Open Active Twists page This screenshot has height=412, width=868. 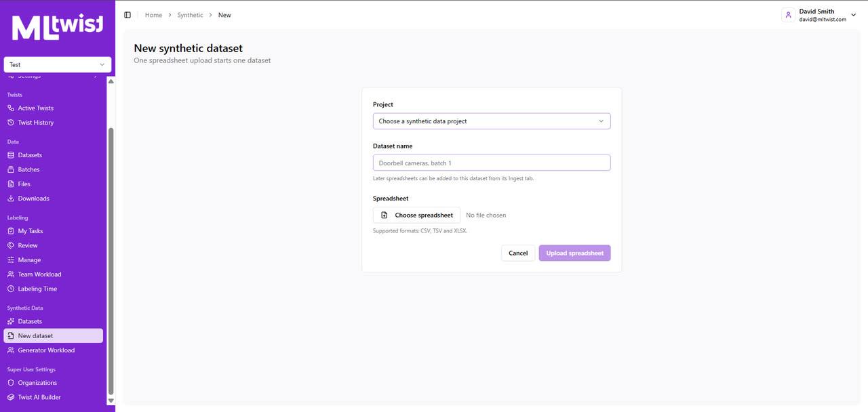point(54,108)
